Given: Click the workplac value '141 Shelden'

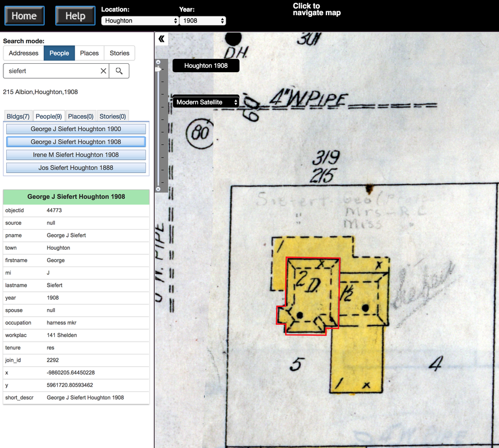Looking at the screenshot, I should tap(62, 335).
